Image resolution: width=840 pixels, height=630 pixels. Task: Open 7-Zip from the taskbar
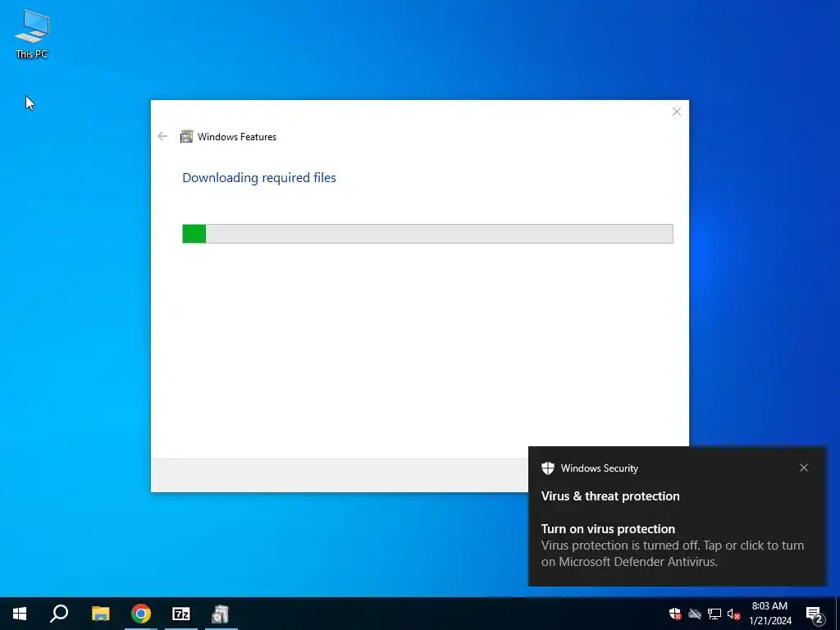[181, 614]
